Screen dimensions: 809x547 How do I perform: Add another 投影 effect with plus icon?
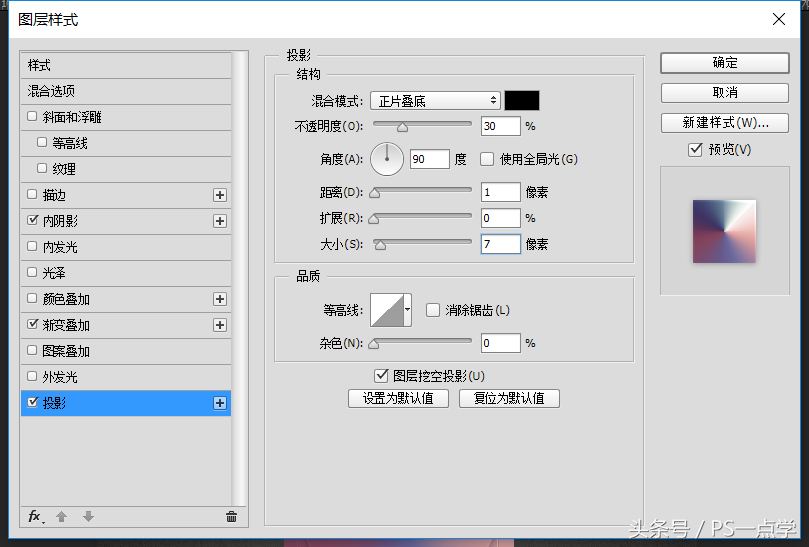[x=220, y=403]
